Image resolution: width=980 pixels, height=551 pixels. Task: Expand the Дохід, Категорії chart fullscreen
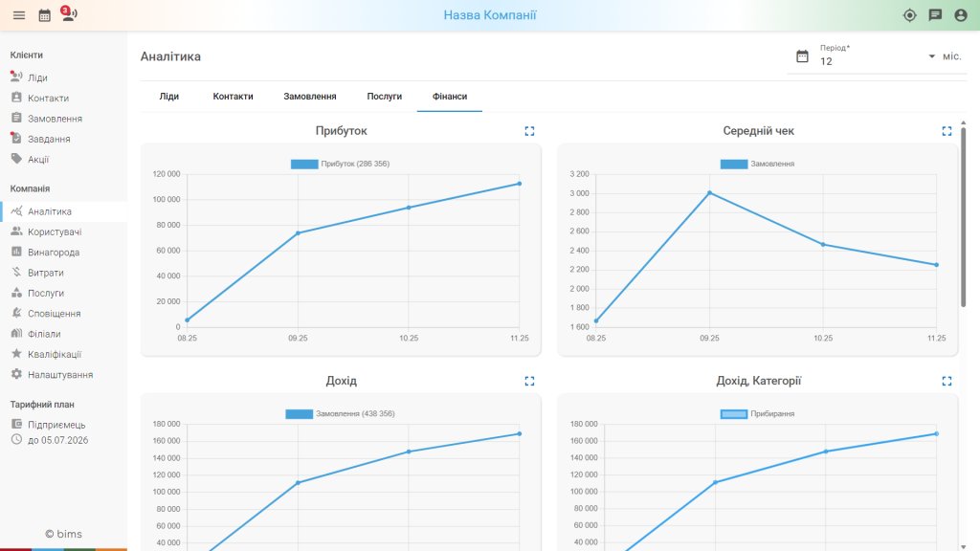(x=947, y=381)
